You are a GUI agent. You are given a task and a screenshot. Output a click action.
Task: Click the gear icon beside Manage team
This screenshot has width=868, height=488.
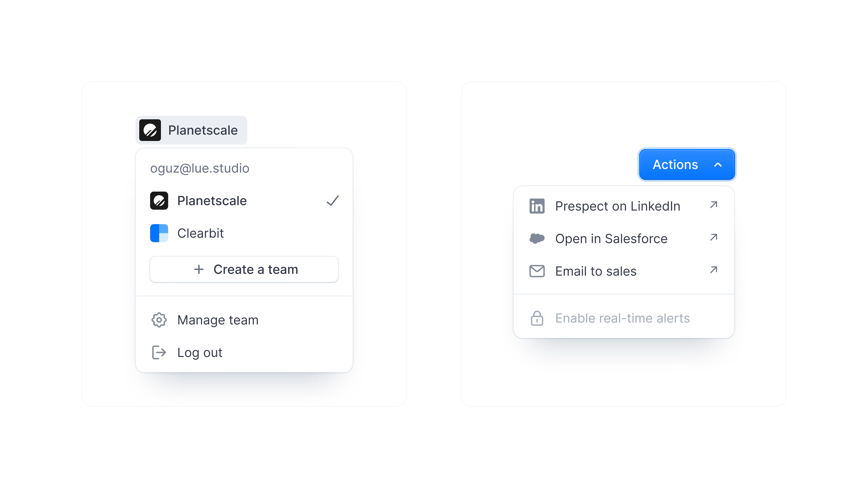(159, 320)
